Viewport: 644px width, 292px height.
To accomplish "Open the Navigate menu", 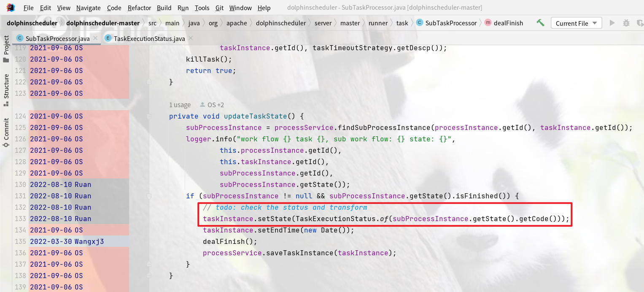I will click(89, 8).
